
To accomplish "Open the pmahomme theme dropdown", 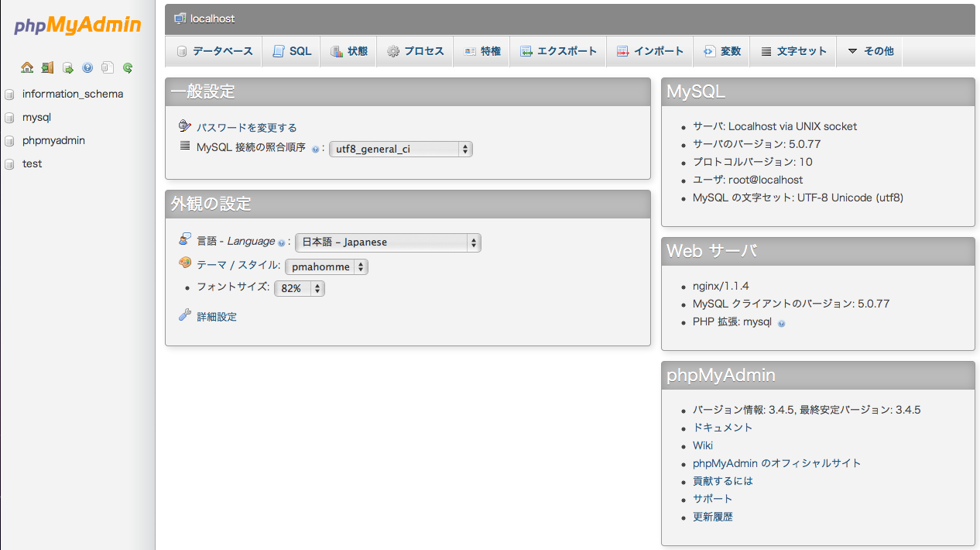I will (x=326, y=267).
